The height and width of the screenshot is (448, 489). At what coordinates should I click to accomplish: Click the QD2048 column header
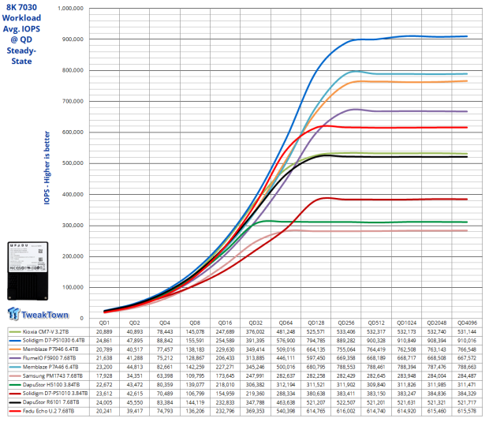[x=437, y=323]
